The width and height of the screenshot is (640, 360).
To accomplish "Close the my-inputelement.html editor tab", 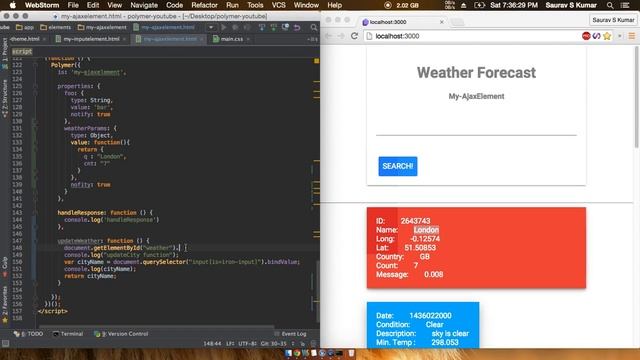I will [x=124, y=39].
